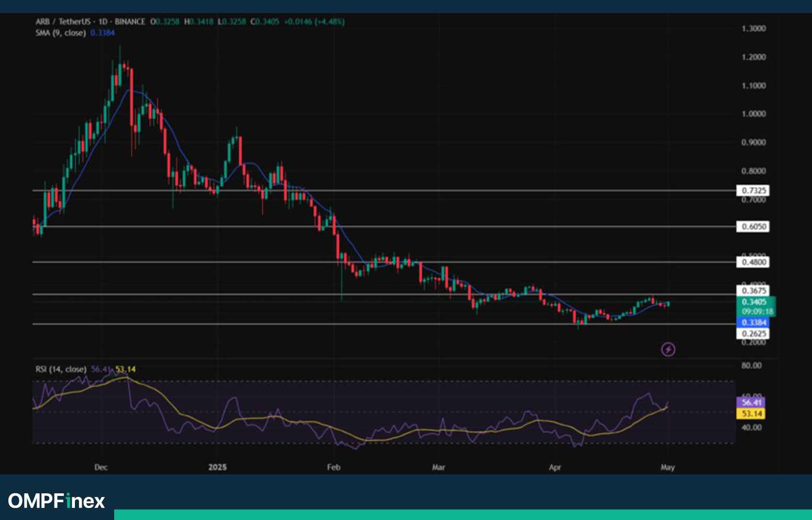Image resolution: width=812 pixels, height=520 pixels.
Task: Open the SMA (9, close) indicator legend
Action: pos(60,32)
